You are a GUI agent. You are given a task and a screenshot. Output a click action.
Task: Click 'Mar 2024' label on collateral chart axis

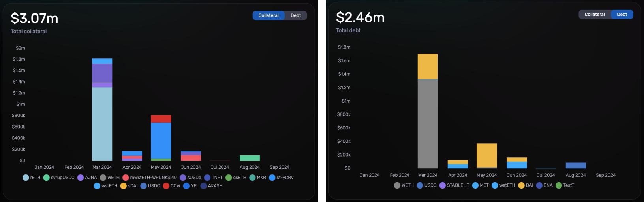tap(102, 167)
